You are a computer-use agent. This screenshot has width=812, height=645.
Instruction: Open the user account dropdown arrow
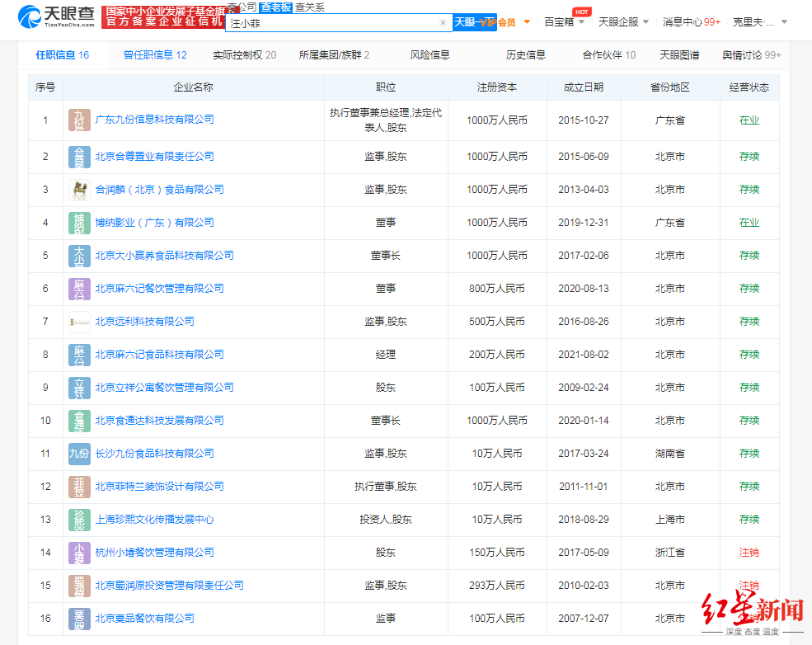(x=783, y=22)
